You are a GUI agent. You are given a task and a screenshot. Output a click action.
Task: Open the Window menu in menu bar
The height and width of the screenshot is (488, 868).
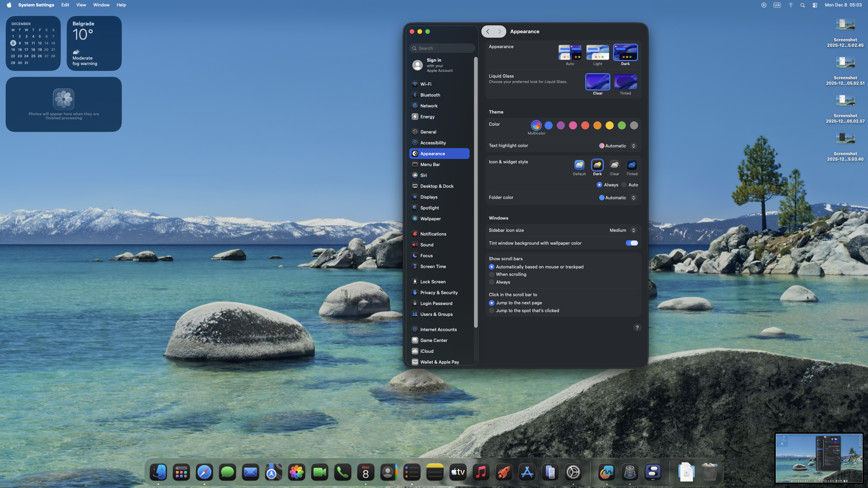tap(101, 5)
